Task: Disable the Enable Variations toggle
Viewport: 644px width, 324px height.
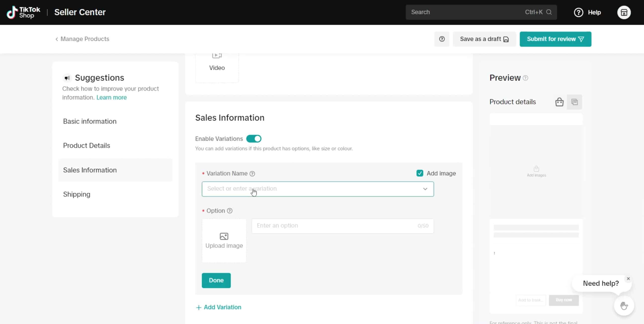Action: [254, 138]
